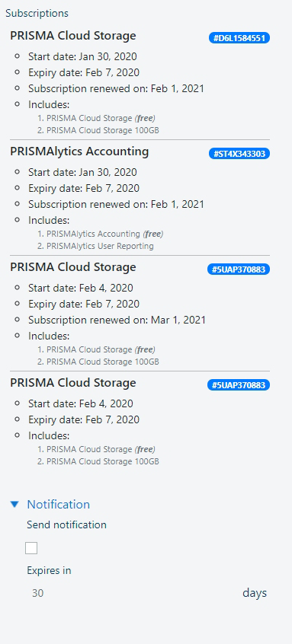
Task: Click the Expires in days input field
Action: pos(132,593)
